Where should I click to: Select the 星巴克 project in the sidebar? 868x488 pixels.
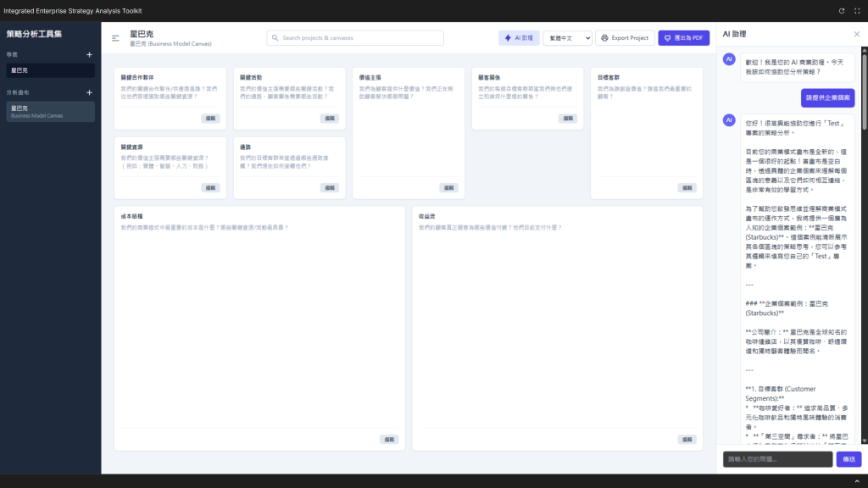(x=50, y=70)
